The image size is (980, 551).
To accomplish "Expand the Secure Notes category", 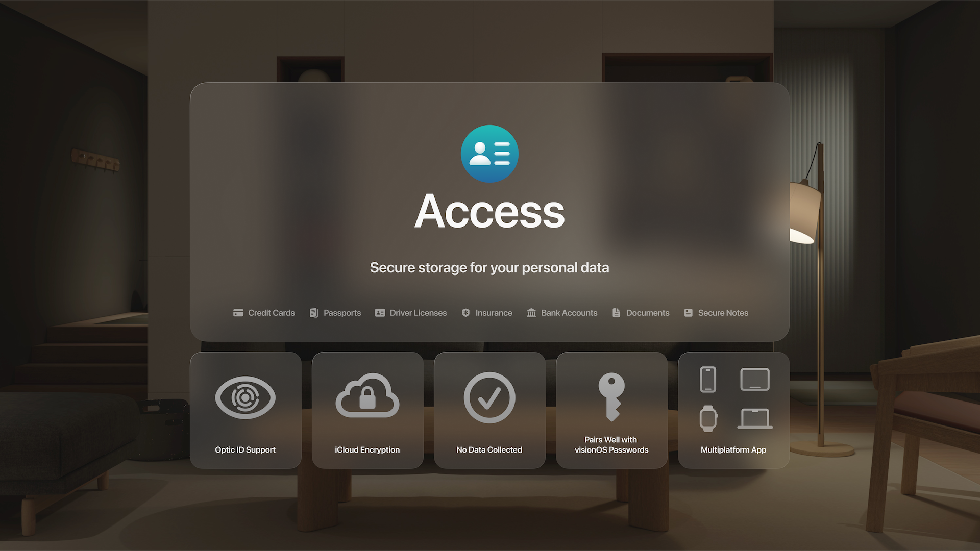I will [x=716, y=313].
